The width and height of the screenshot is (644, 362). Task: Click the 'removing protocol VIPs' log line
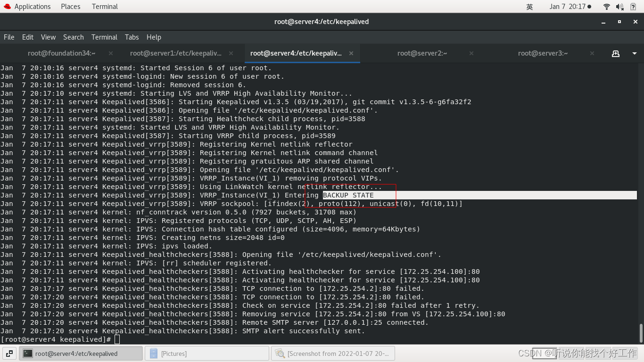point(191,178)
